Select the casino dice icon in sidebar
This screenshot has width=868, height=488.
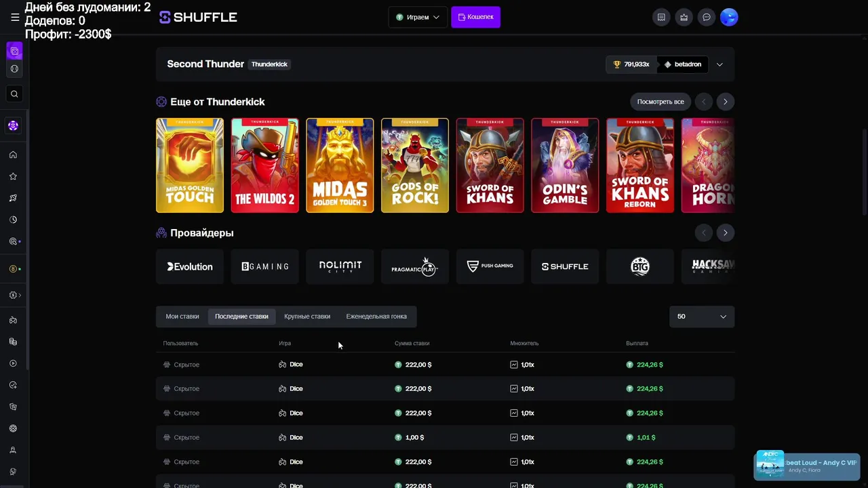14,51
